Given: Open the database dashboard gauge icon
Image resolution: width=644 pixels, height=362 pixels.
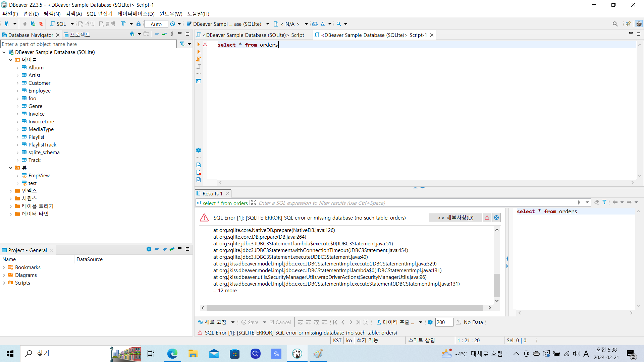Looking at the screenshot, I should pyautogui.click(x=315, y=24).
